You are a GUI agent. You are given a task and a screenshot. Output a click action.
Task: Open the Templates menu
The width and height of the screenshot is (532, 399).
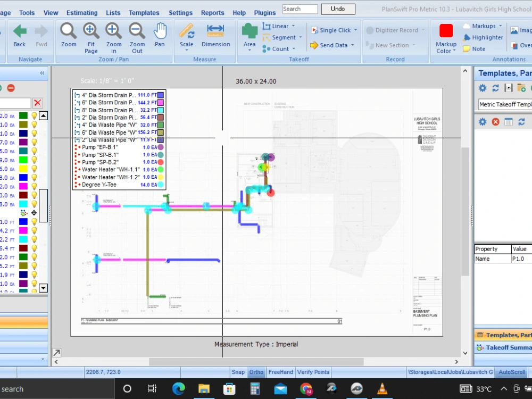[x=144, y=13]
